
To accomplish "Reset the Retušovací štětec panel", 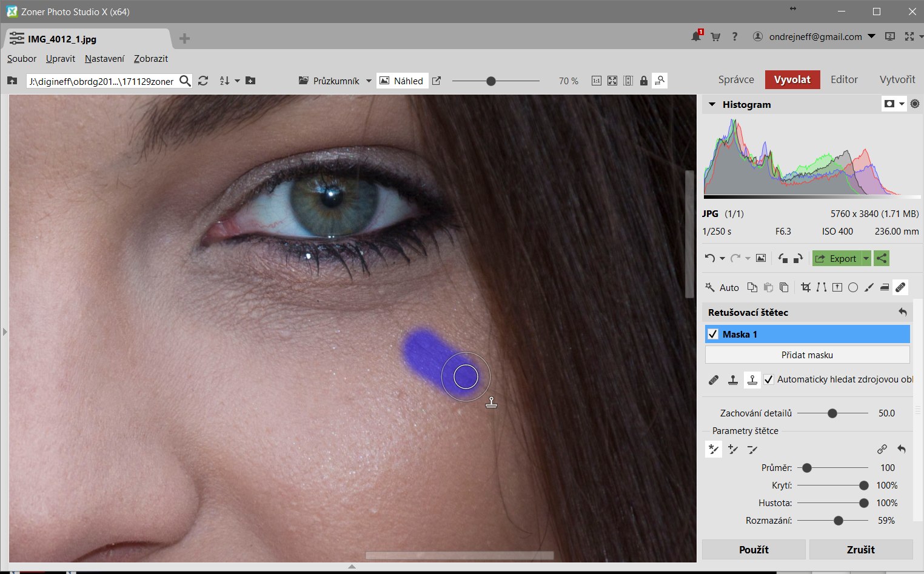I will (x=903, y=312).
